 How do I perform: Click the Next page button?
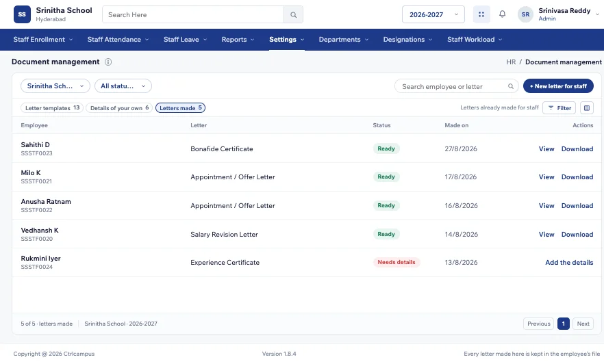pyautogui.click(x=583, y=324)
